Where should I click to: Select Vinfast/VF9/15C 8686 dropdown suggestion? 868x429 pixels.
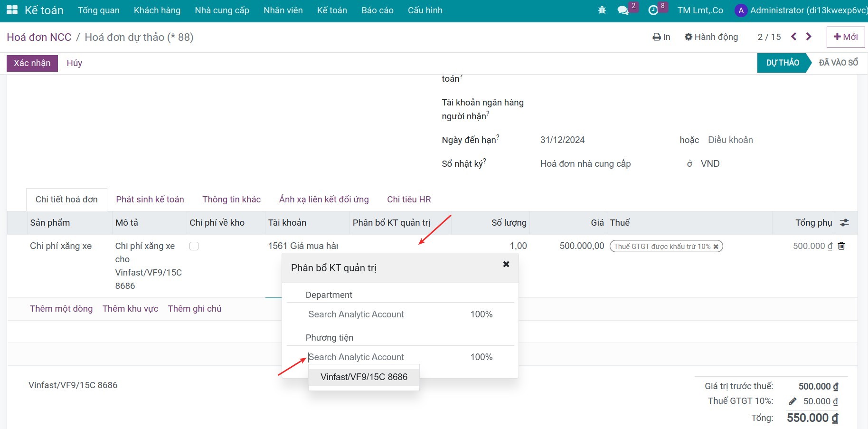[x=364, y=377]
